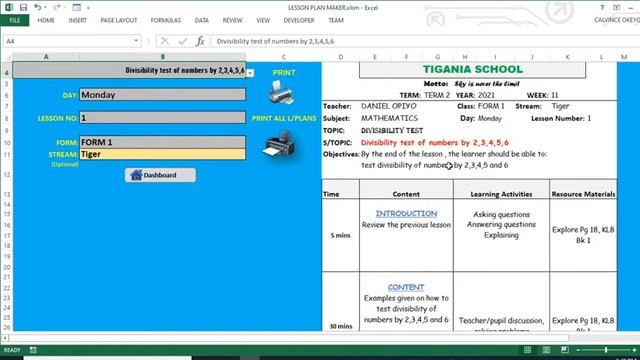Image resolution: width=640 pixels, height=360 pixels.
Task: Select row 12 header
Action: click(x=7, y=175)
